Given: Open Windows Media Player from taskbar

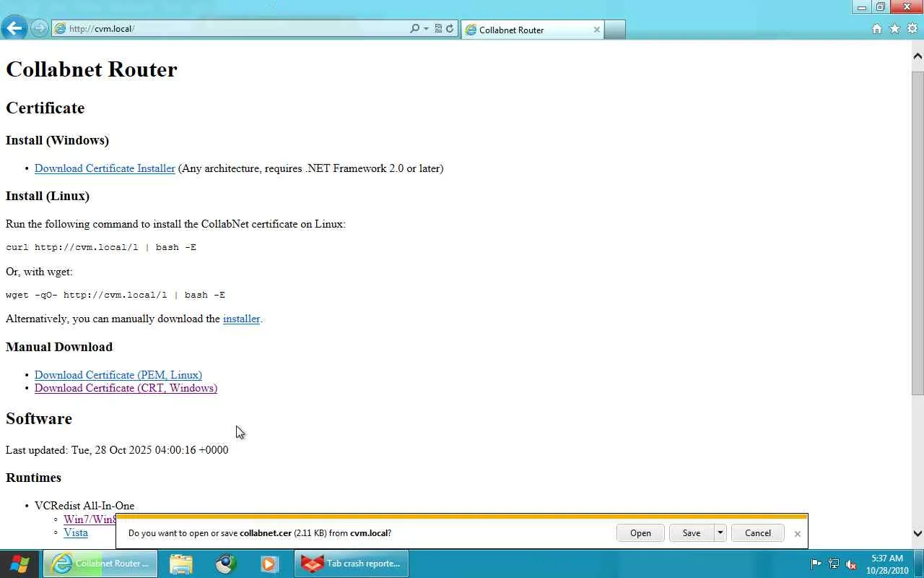Looking at the screenshot, I should point(270,564).
